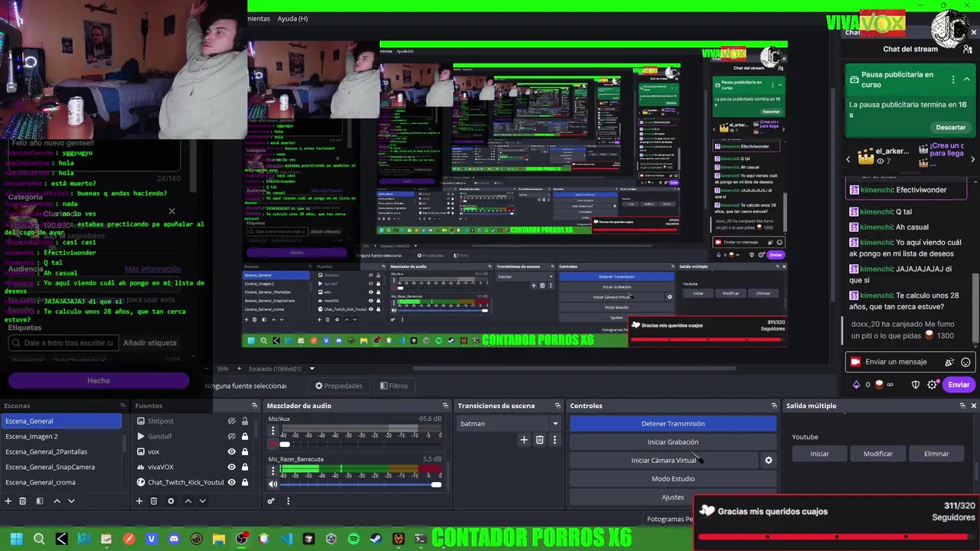
Task: Show the hidden Shitpost source
Action: coord(231,421)
